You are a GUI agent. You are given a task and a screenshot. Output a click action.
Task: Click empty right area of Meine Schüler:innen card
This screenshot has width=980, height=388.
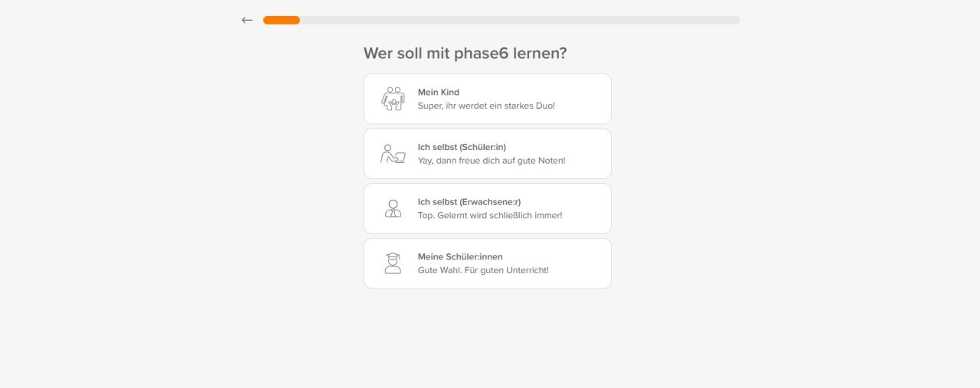tap(586, 263)
